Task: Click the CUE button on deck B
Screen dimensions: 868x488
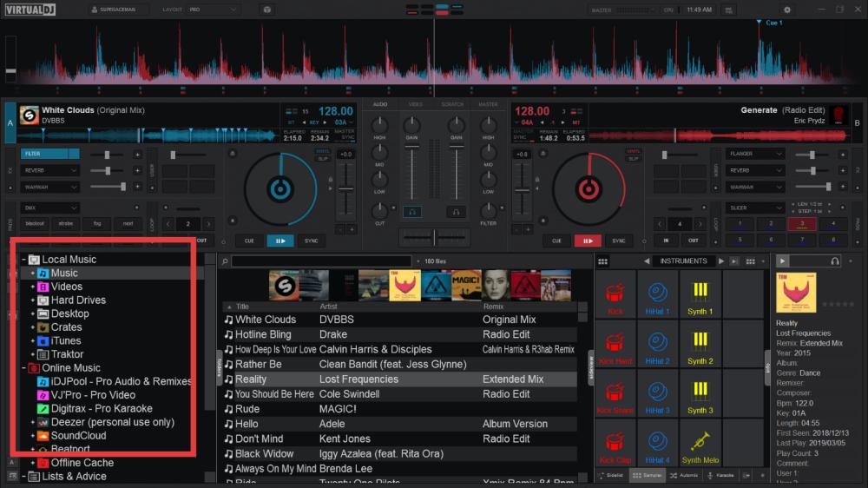Action: pos(556,241)
